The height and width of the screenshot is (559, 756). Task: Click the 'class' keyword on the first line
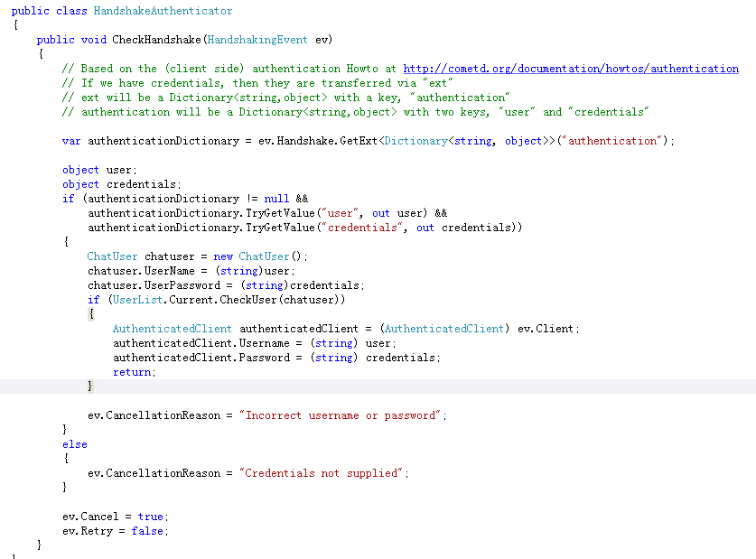click(x=71, y=11)
